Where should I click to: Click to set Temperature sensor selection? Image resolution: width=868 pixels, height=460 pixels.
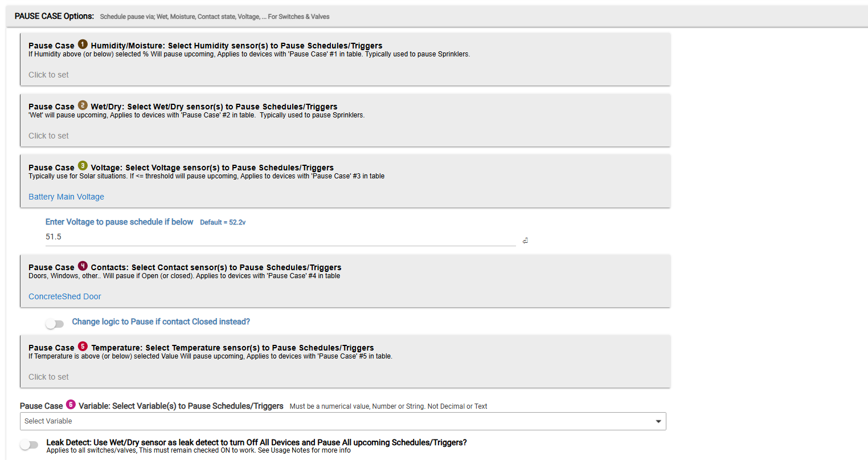pos(48,377)
